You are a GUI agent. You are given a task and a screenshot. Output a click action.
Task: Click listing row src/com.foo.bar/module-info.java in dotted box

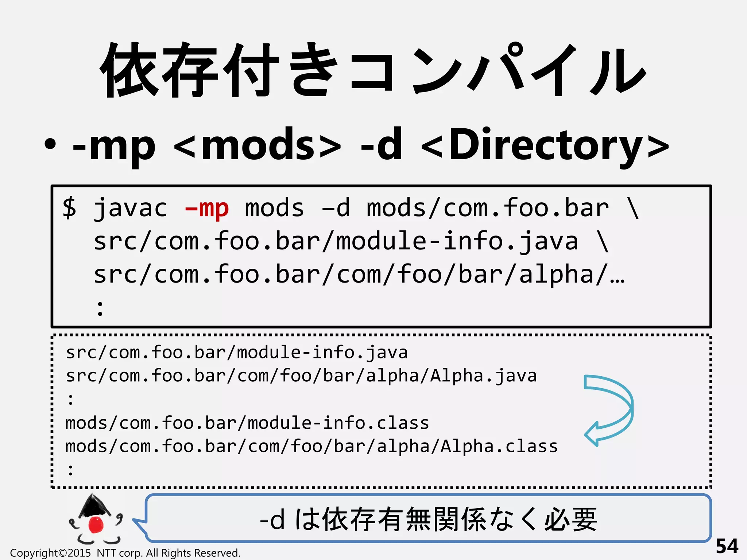coord(237,353)
